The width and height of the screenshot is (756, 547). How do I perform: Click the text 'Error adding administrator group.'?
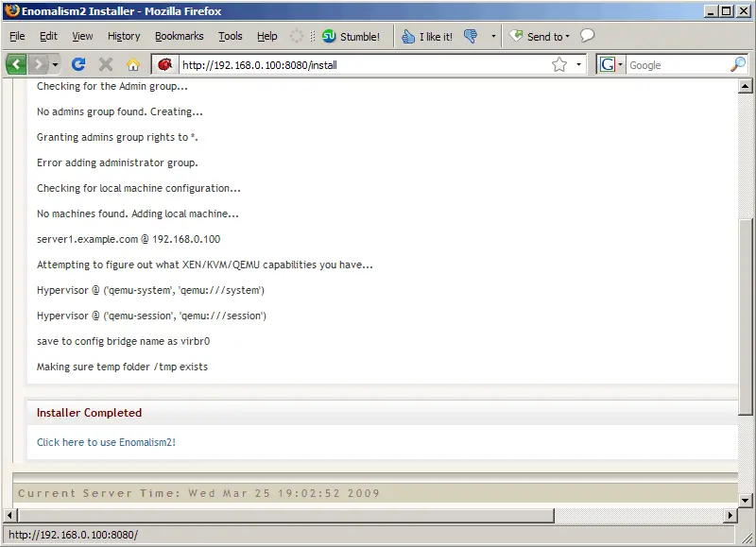[x=117, y=162]
